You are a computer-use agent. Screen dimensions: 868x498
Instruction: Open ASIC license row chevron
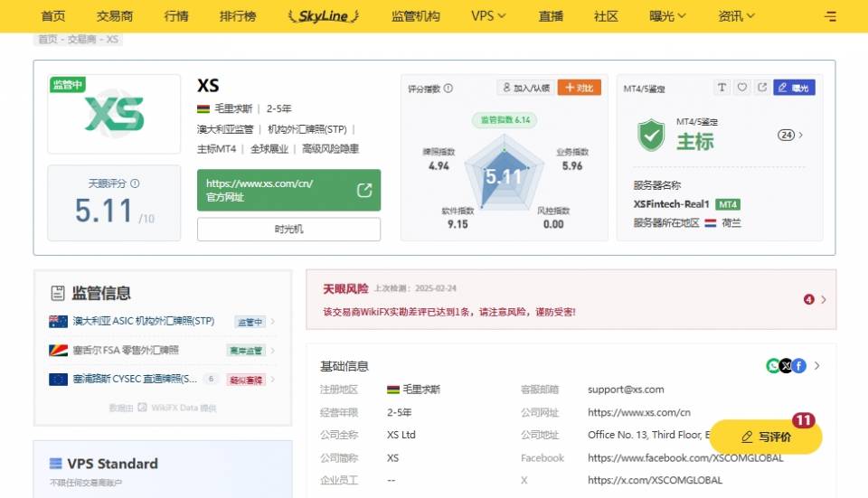click(x=272, y=321)
